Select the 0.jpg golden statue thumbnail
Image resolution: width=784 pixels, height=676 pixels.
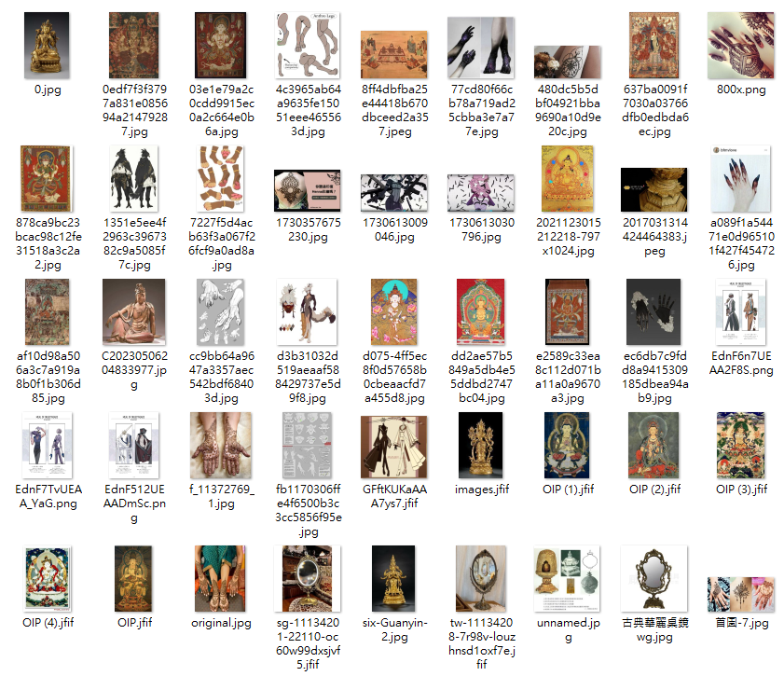pos(47,46)
